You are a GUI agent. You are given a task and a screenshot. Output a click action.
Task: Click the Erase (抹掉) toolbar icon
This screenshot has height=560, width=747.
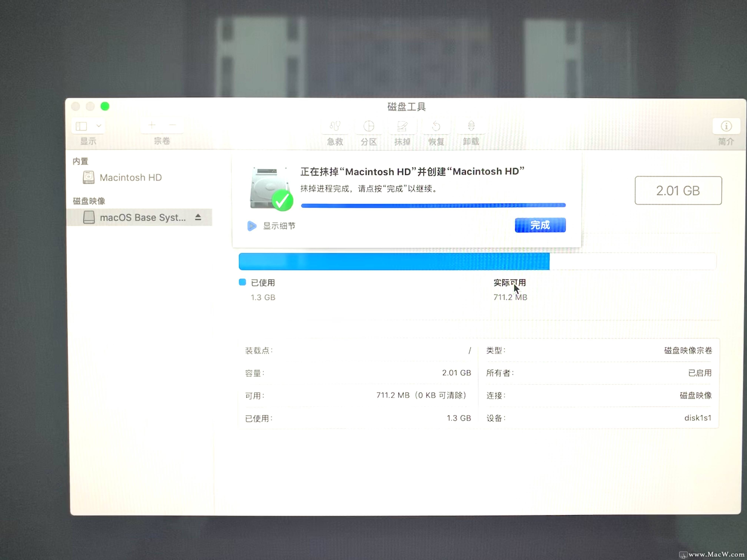402,126
